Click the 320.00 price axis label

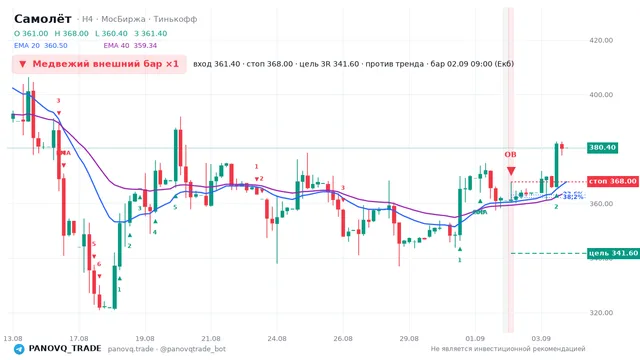(x=601, y=313)
